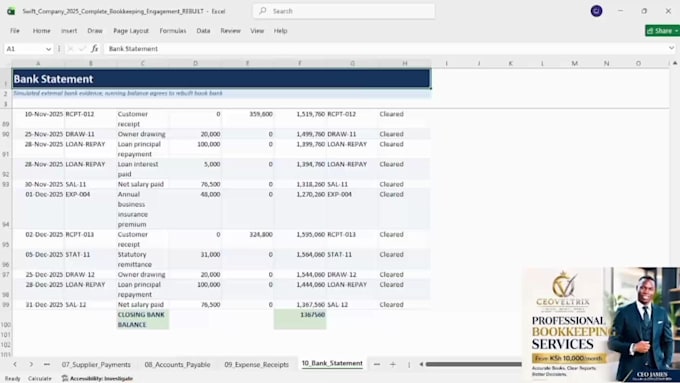Add a new sheet with plus icon
Image resolution: width=680 pixels, height=383 pixels.
pos(392,364)
